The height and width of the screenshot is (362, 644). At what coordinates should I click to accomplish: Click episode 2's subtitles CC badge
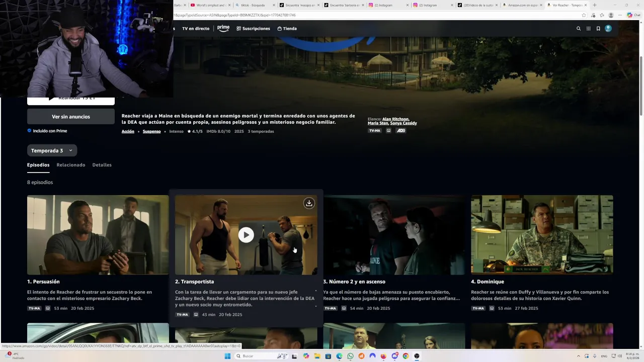click(x=196, y=315)
